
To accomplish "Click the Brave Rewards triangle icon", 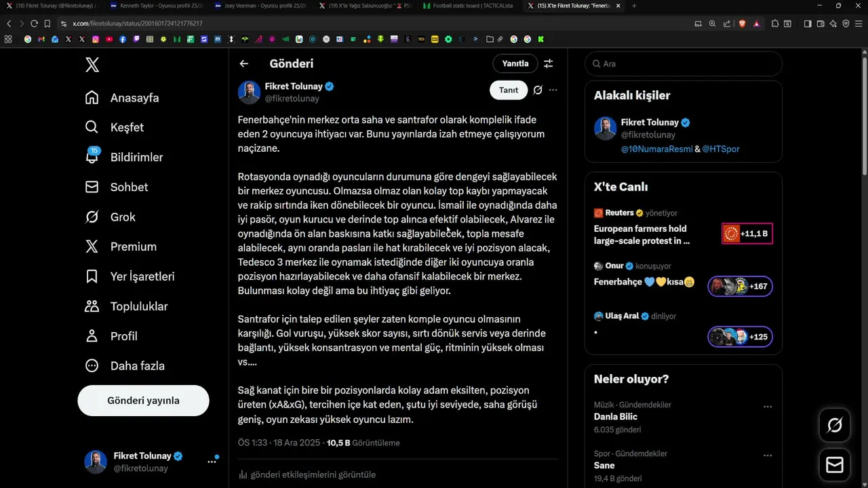I will (x=757, y=24).
